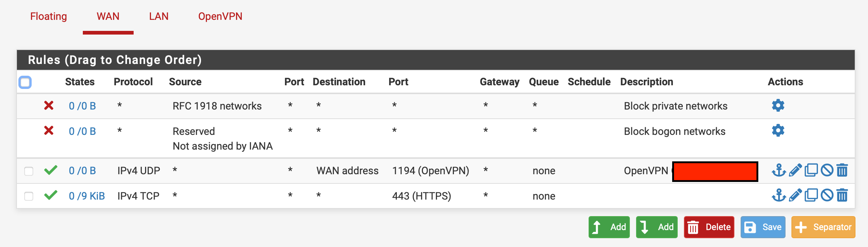The height and width of the screenshot is (247, 868).
Task: Open the LAN rules tab
Action: click(159, 17)
